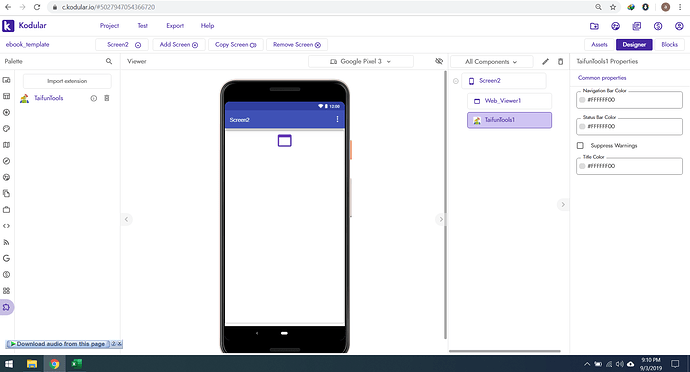Enable the Suppress Warnings checkbox

coord(580,145)
